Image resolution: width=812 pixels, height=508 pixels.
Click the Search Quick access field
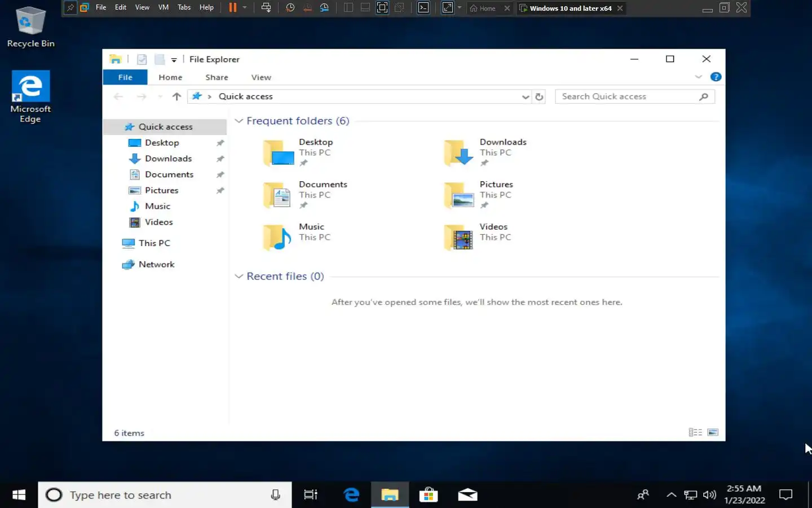pos(635,97)
